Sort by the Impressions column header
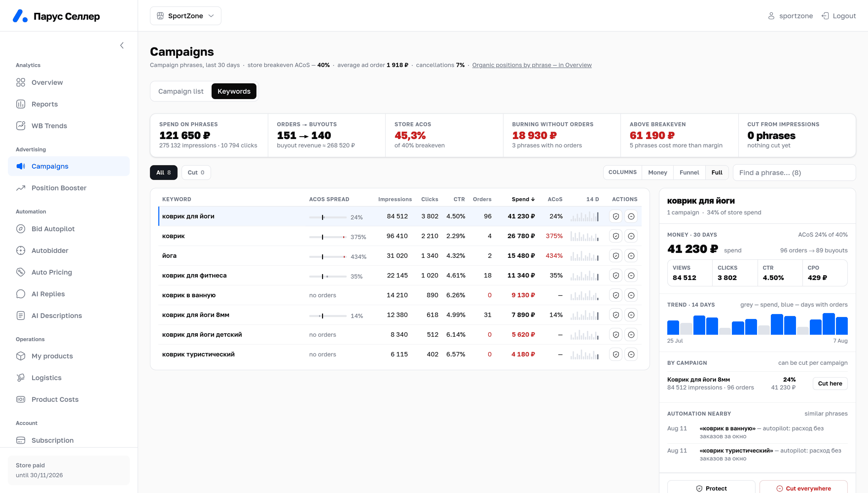 click(x=395, y=199)
